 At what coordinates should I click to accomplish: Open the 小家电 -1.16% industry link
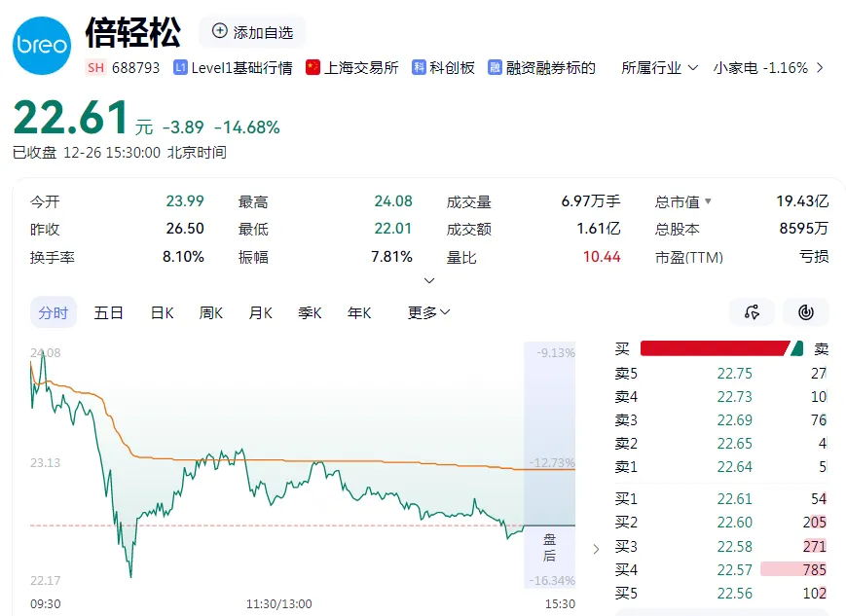(x=760, y=68)
